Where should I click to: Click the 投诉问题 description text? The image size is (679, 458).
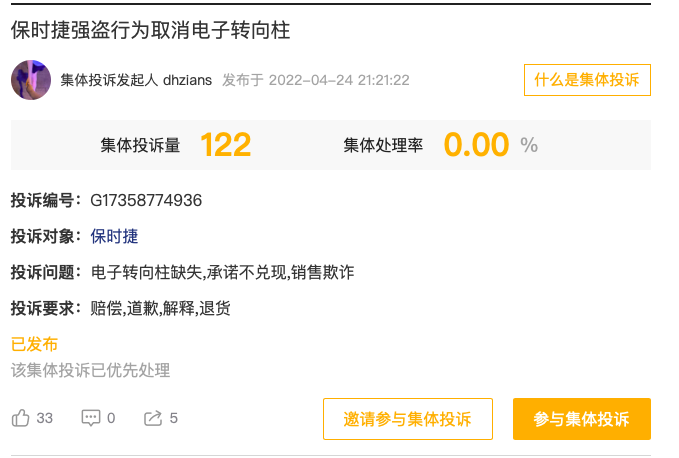[222, 272]
